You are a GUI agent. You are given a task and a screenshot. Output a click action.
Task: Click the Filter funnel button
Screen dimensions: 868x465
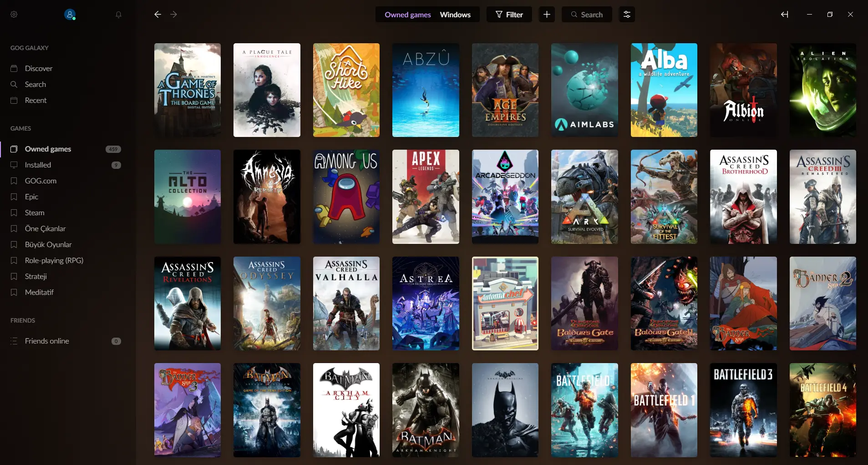click(509, 15)
